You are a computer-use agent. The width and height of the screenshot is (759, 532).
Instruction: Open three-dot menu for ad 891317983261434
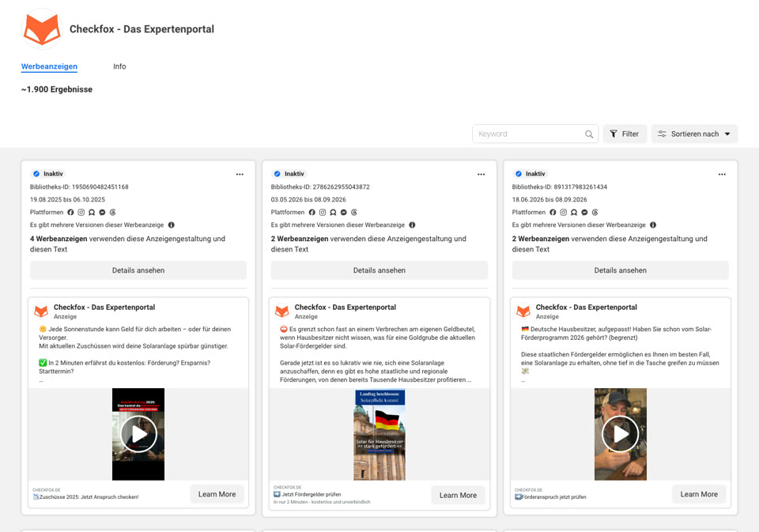(722, 174)
